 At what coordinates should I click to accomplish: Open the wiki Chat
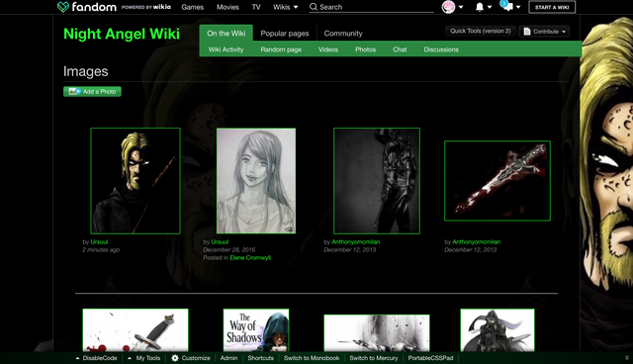pyautogui.click(x=400, y=49)
